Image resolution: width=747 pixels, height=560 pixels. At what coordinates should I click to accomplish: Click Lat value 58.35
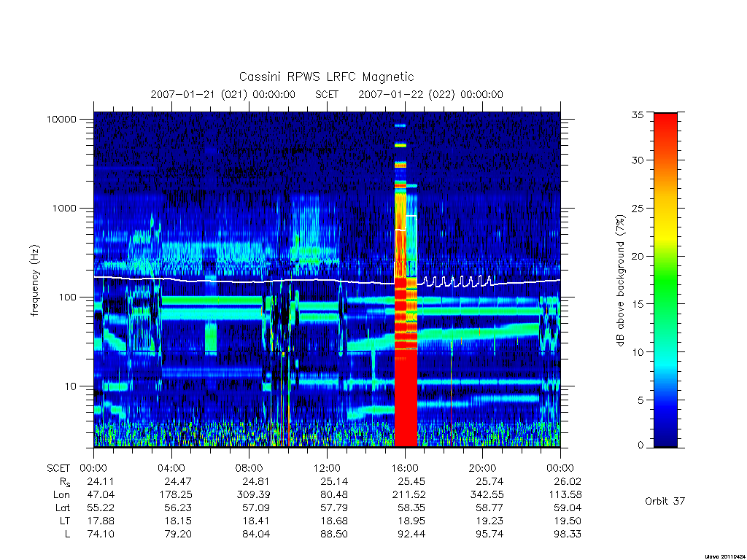click(411, 508)
